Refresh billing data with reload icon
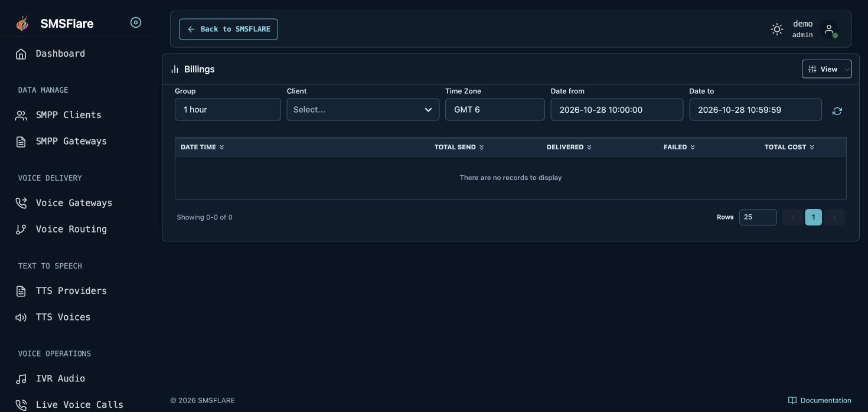This screenshot has width=868, height=412. [x=837, y=111]
